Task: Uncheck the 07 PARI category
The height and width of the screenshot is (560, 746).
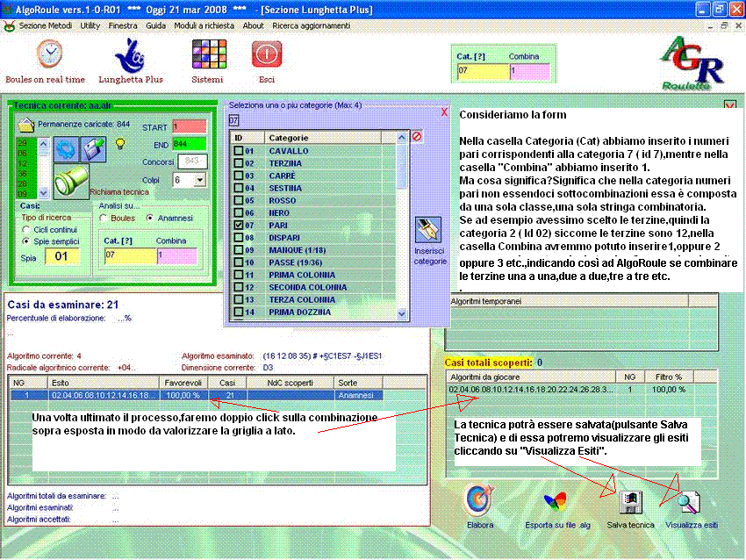Action: 239,225
